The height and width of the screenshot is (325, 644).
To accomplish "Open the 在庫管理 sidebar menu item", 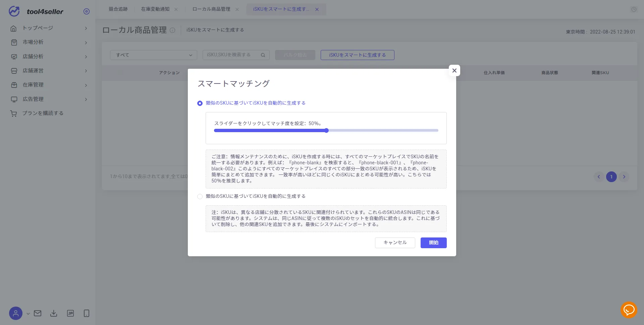I will click(33, 85).
